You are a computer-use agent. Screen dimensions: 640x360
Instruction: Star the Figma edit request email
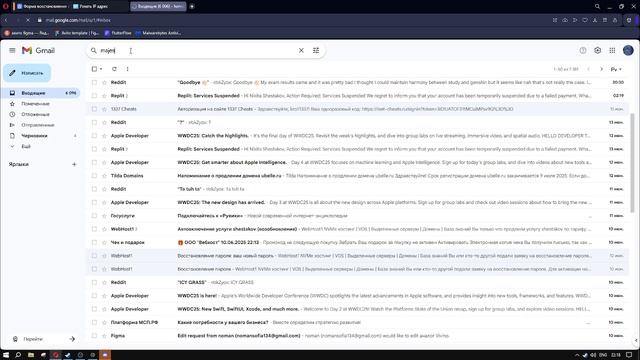(x=104, y=336)
